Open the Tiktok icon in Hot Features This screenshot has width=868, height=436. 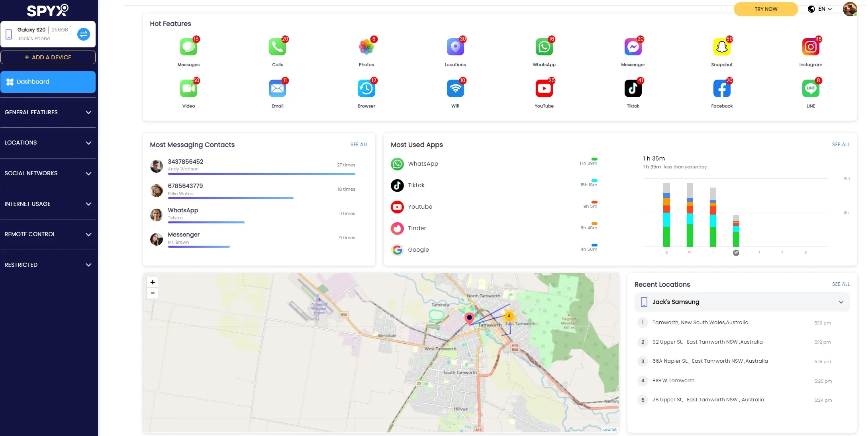[x=633, y=88]
